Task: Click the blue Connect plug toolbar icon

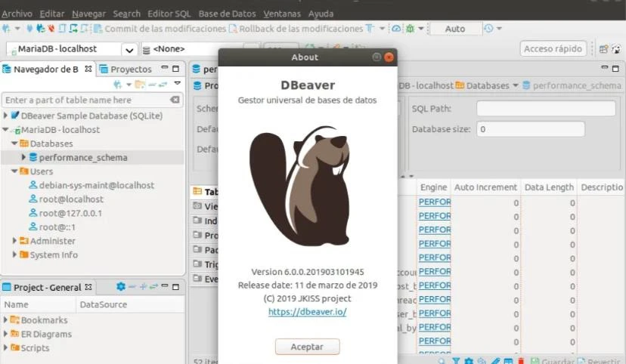Action: [29, 29]
